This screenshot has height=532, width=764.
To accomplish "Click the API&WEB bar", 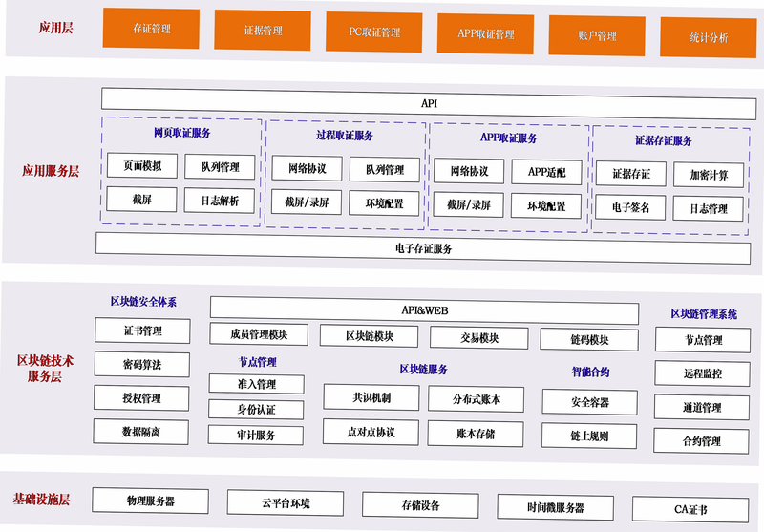I will (424, 310).
